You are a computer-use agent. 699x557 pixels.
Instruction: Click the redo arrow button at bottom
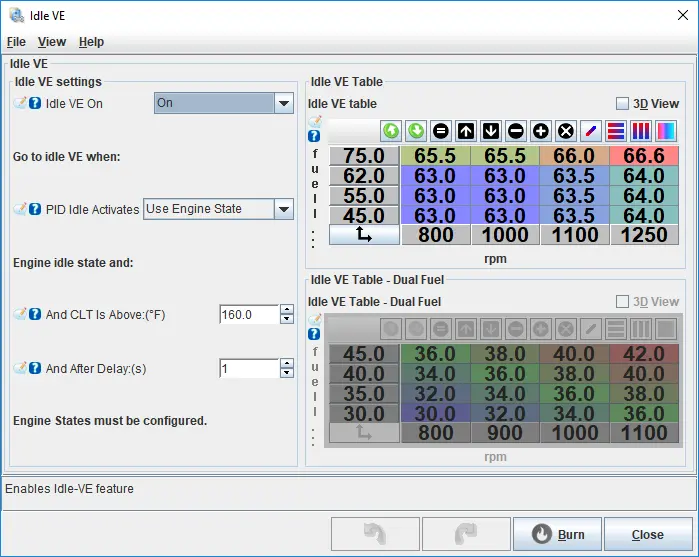pyautogui.click(x=466, y=534)
